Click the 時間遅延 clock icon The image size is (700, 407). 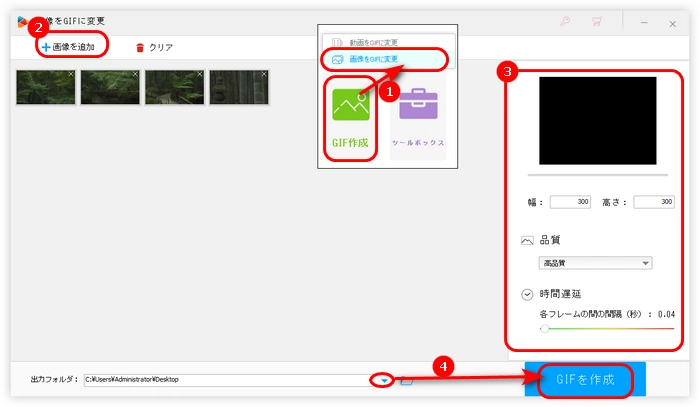[527, 295]
